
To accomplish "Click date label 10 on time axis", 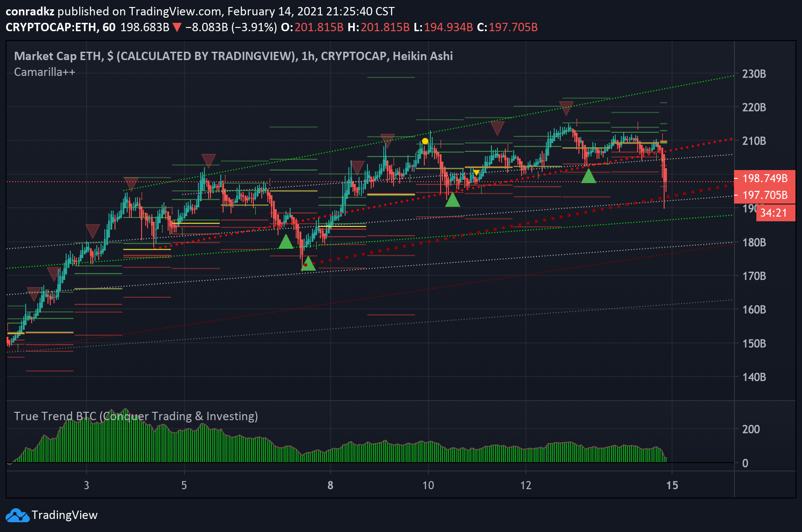I will pos(428,485).
